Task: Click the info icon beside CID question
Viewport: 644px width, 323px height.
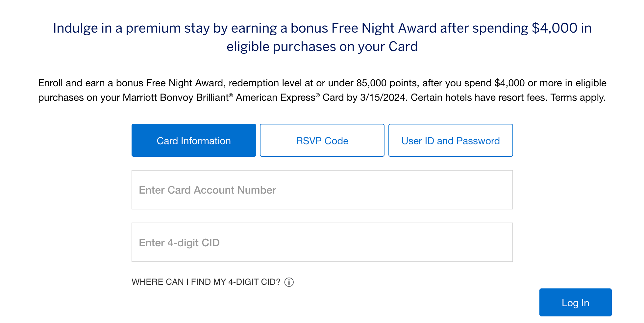Action: point(289,282)
